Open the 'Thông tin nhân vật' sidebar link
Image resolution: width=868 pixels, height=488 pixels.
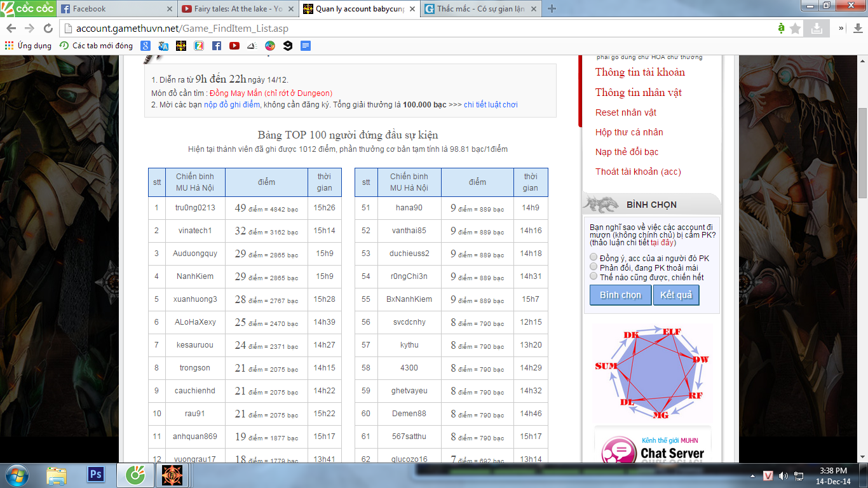click(x=639, y=92)
